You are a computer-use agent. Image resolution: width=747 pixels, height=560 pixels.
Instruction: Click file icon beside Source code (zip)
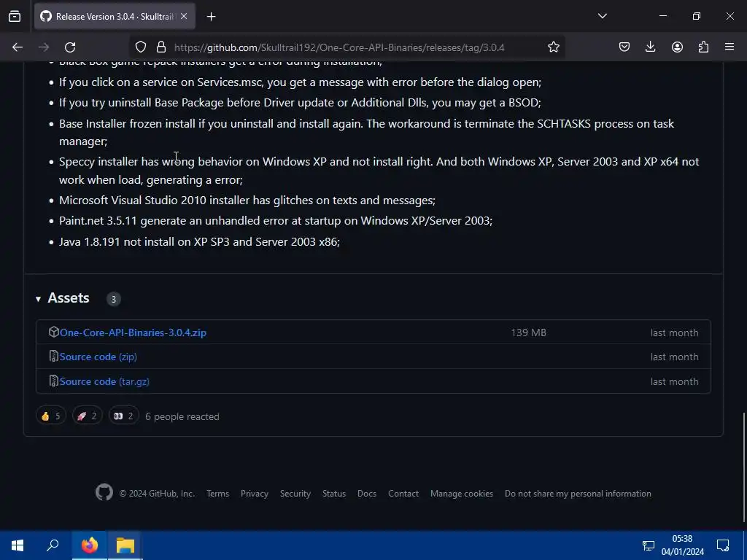[54, 356]
